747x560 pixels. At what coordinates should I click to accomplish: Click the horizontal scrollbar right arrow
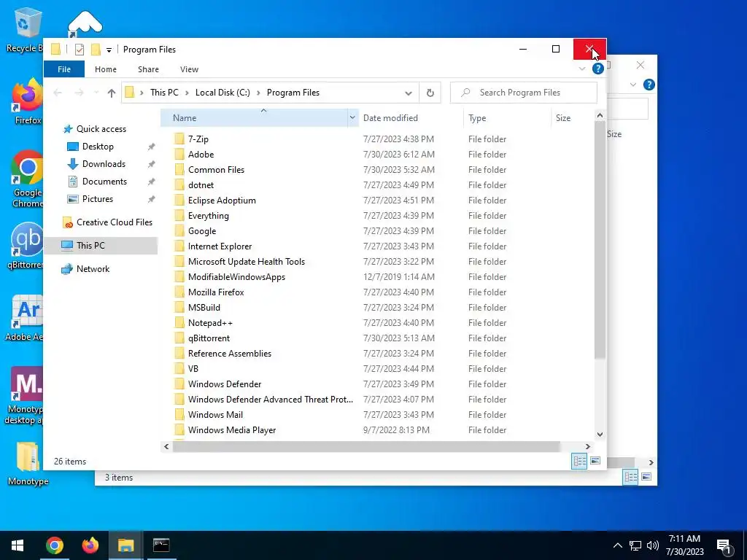pos(587,446)
